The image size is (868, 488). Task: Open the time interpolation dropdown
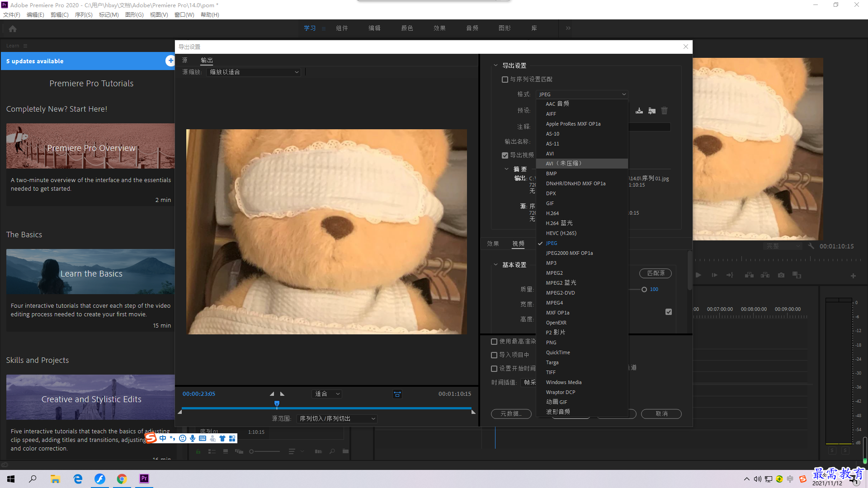[528, 383]
